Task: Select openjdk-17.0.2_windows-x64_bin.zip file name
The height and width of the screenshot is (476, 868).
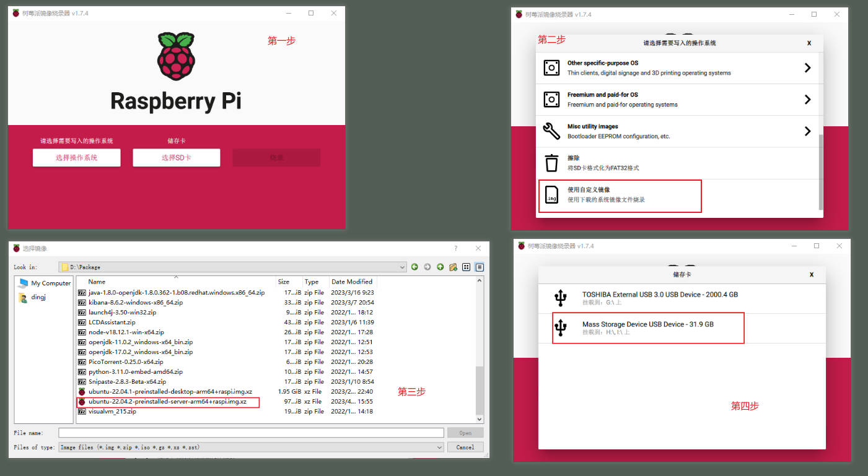Action: [141, 352]
